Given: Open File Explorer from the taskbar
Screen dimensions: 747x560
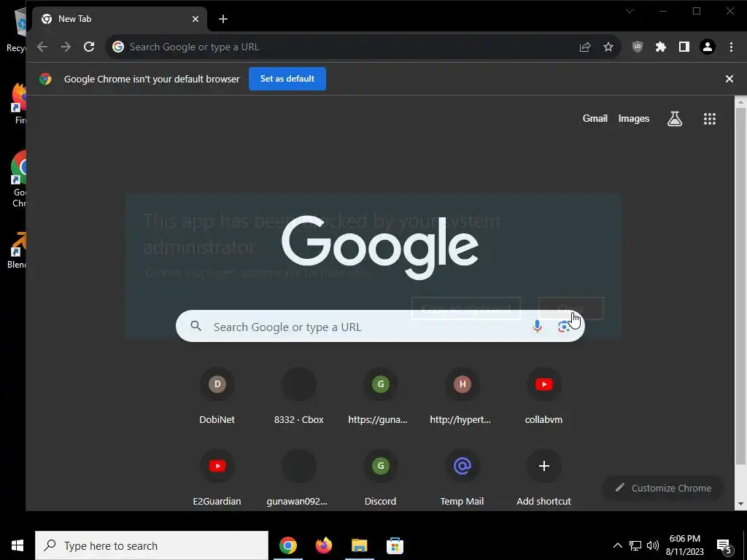Looking at the screenshot, I should 359,545.
